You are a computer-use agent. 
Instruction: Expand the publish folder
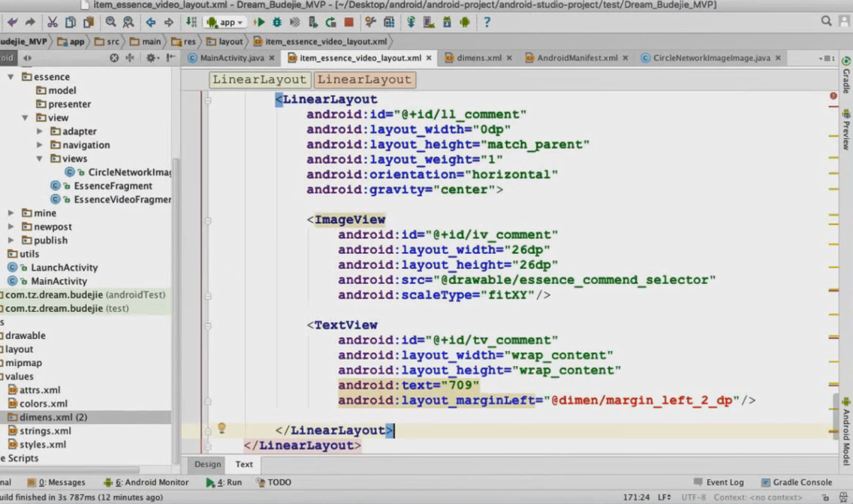point(11,240)
